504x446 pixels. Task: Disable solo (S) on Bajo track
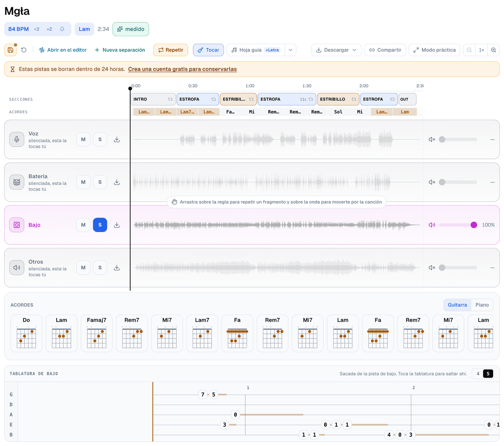[100, 225]
